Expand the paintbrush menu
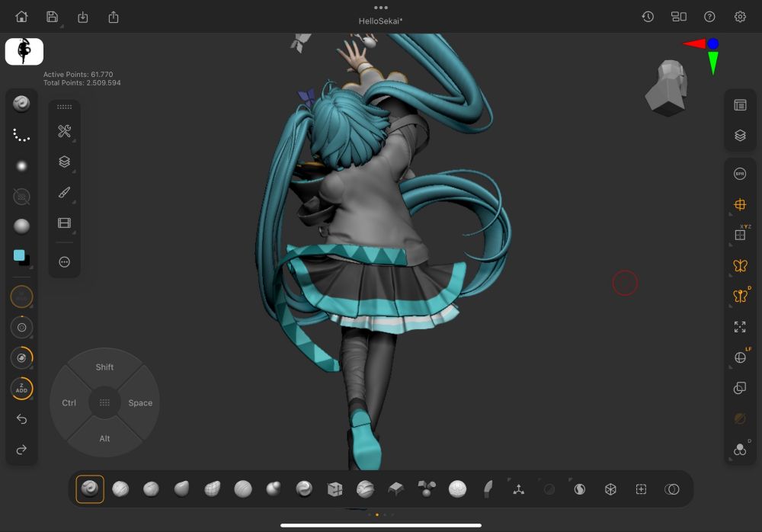 (64, 192)
